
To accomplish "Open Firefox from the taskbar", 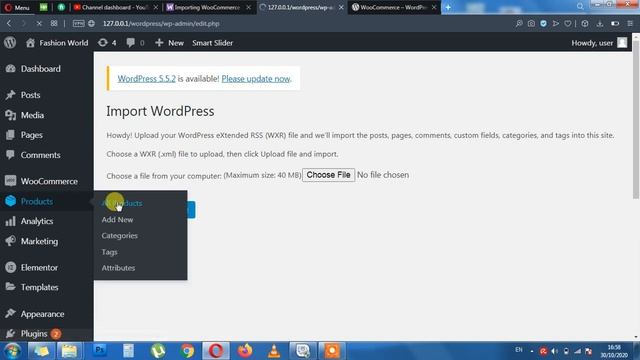I will click(245, 351).
